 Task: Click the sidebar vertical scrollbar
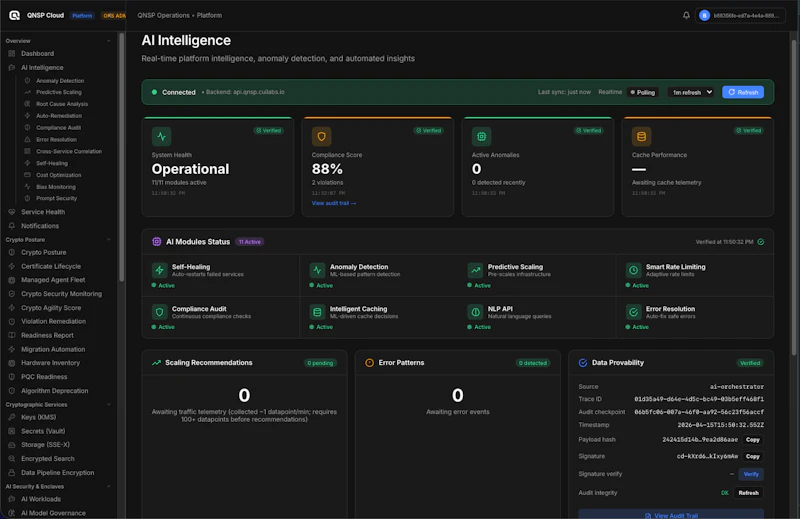point(121,157)
